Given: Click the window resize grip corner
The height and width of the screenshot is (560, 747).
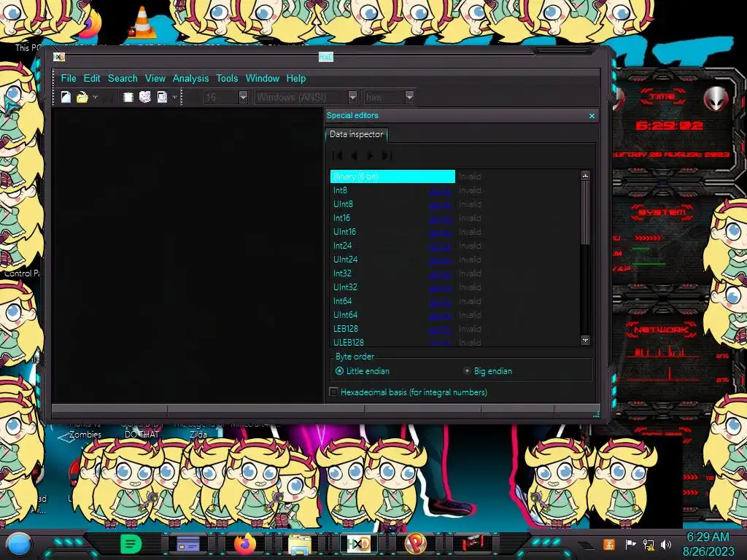Looking at the screenshot, I should (x=595, y=414).
